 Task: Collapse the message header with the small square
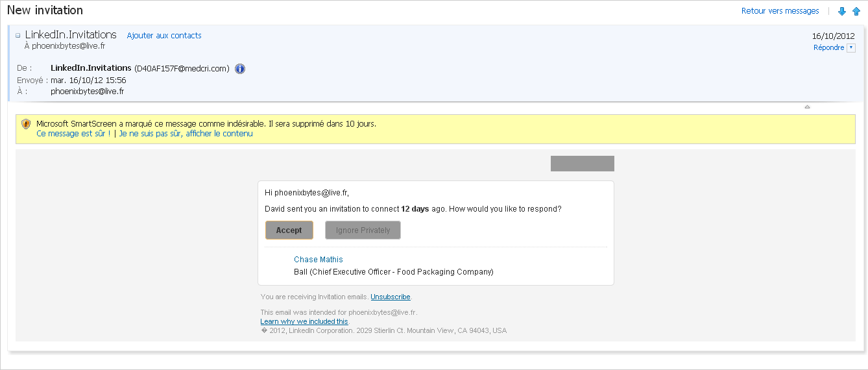point(18,36)
